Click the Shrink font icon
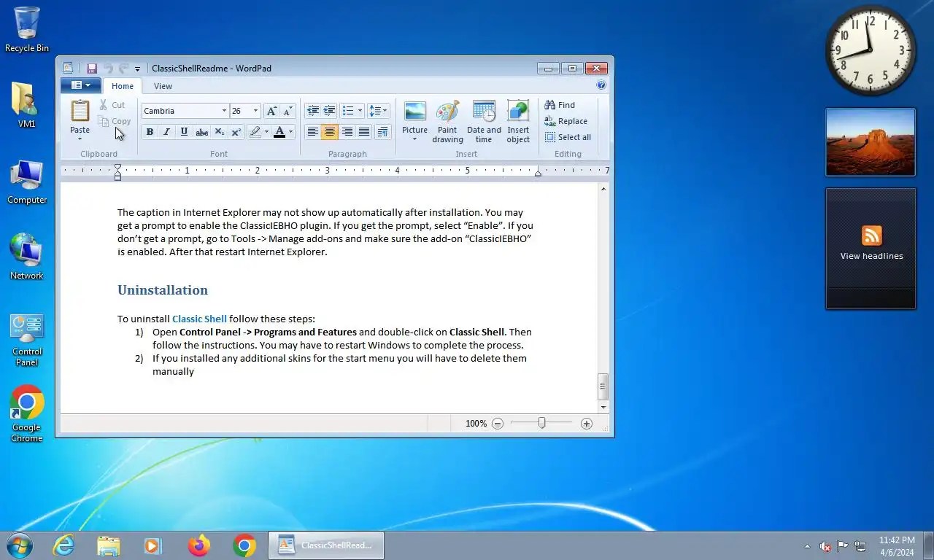 pos(287,111)
